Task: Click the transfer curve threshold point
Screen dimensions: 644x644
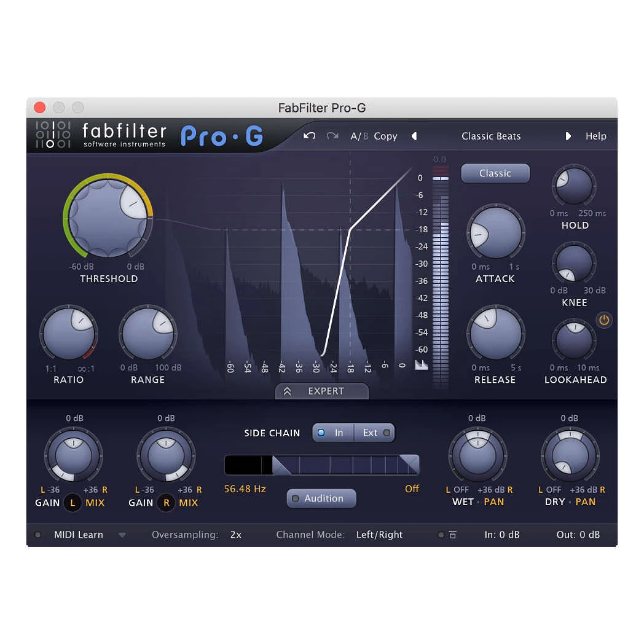Action: pos(350,230)
